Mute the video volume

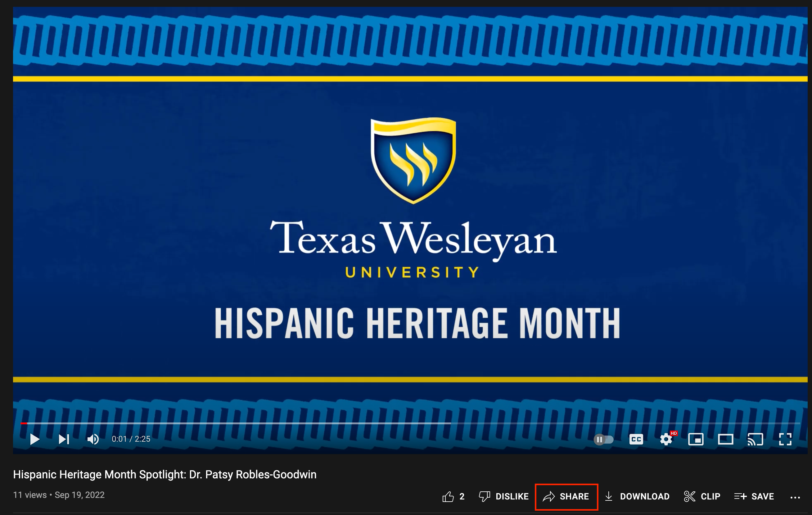point(93,439)
